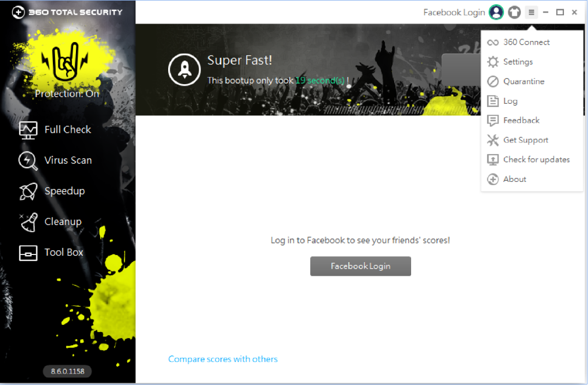This screenshot has width=588, height=385.
Task: Choose Get Support label in the menu
Action: (526, 140)
